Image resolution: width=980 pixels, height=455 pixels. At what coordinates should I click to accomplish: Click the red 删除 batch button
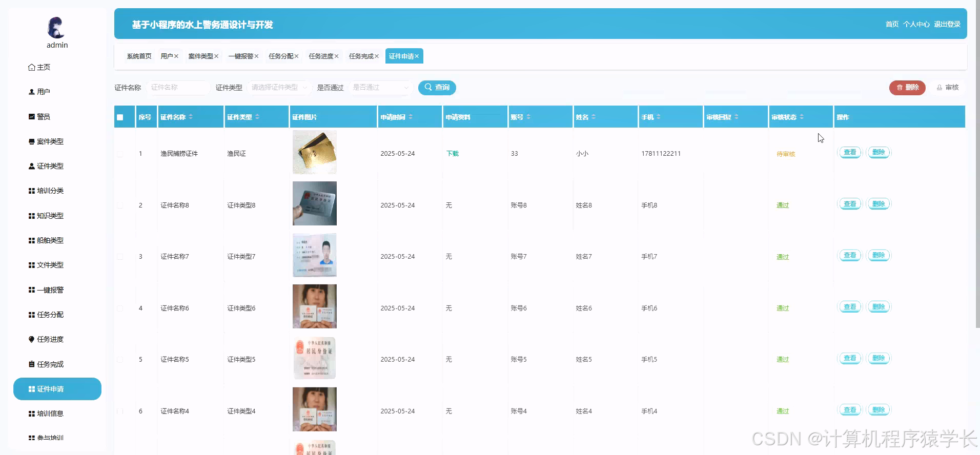(907, 88)
